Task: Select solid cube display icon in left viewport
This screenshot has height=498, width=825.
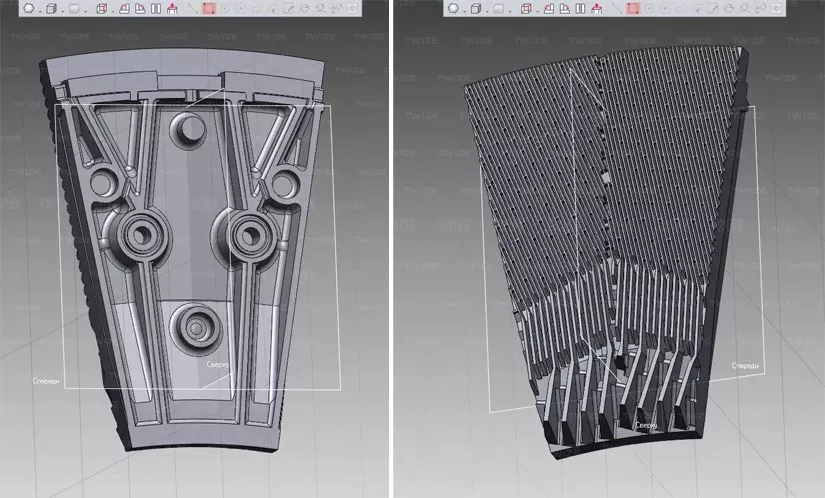Action: [x=51, y=8]
